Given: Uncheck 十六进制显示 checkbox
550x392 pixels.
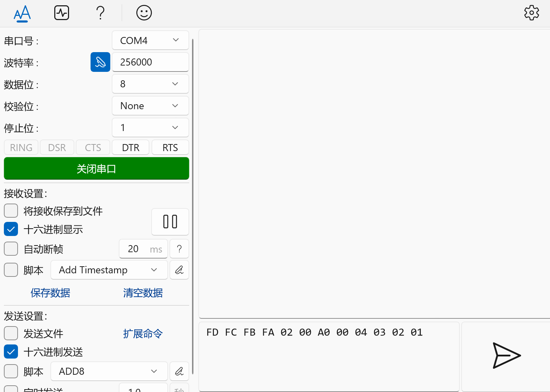Looking at the screenshot, I should tap(11, 229).
